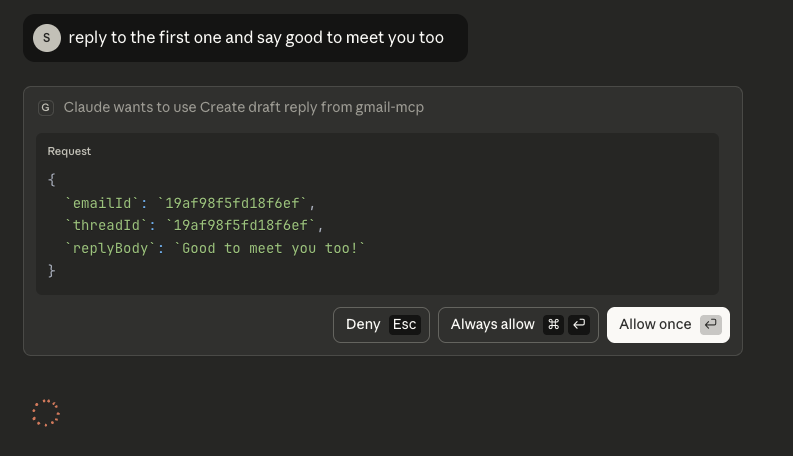
Task: Click the Good to meet you too! value
Action: click(270, 248)
